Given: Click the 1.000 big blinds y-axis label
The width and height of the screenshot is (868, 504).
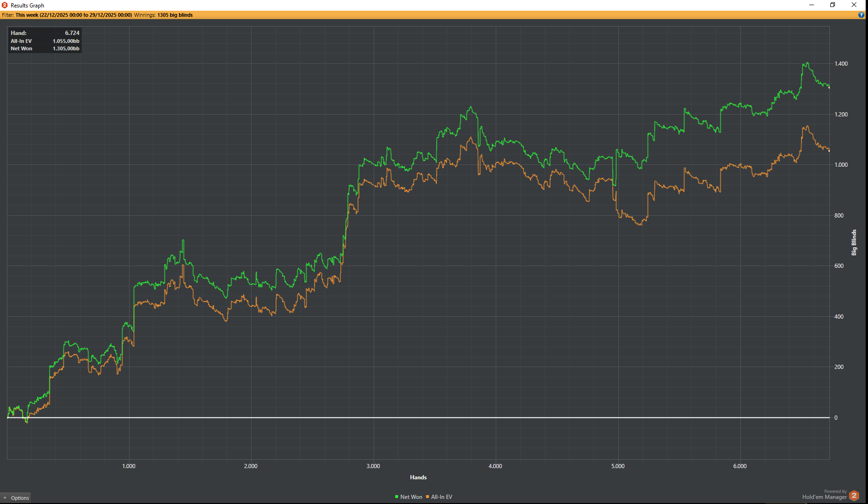Looking at the screenshot, I should pyautogui.click(x=841, y=165).
